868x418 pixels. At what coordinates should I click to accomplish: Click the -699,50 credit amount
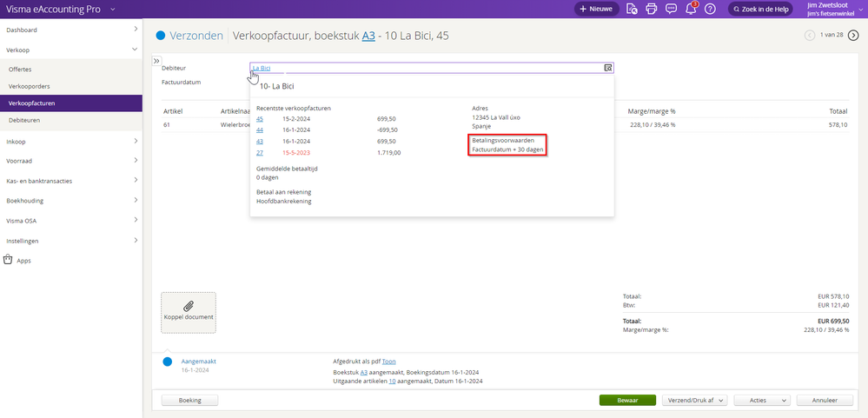tap(387, 129)
